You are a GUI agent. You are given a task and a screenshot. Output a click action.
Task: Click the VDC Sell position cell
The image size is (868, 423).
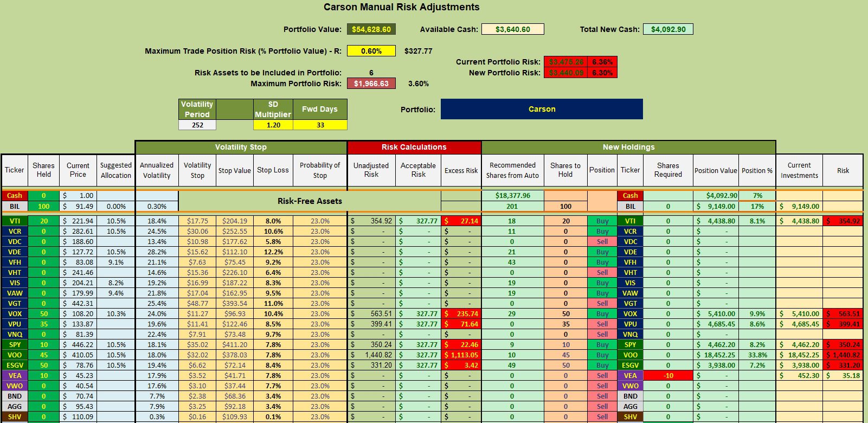click(602, 242)
